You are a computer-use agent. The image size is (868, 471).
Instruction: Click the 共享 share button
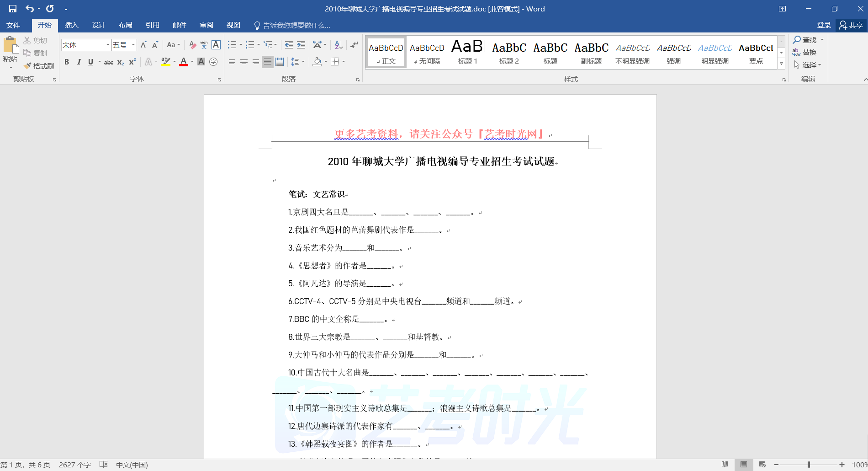[x=851, y=25]
